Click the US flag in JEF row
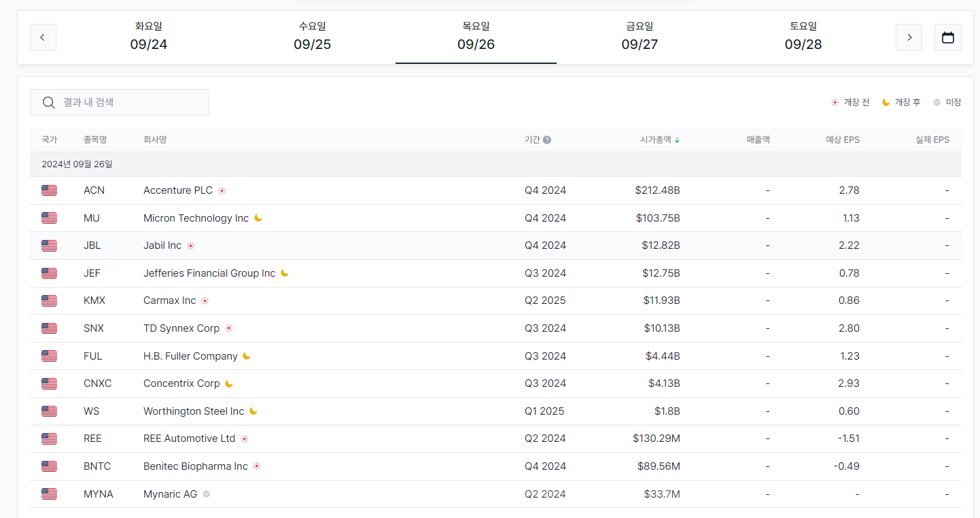Screen dimensions: 980x518 [49, 273]
